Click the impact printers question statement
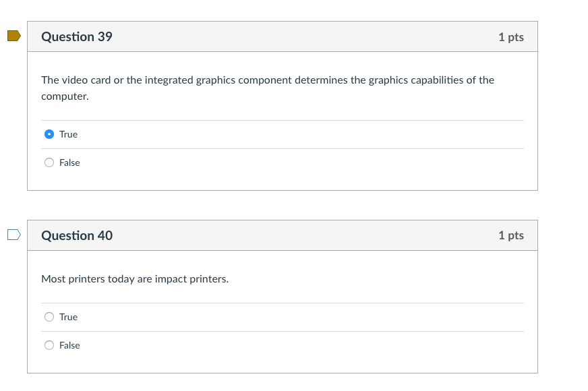The height and width of the screenshot is (391, 588). click(135, 279)
